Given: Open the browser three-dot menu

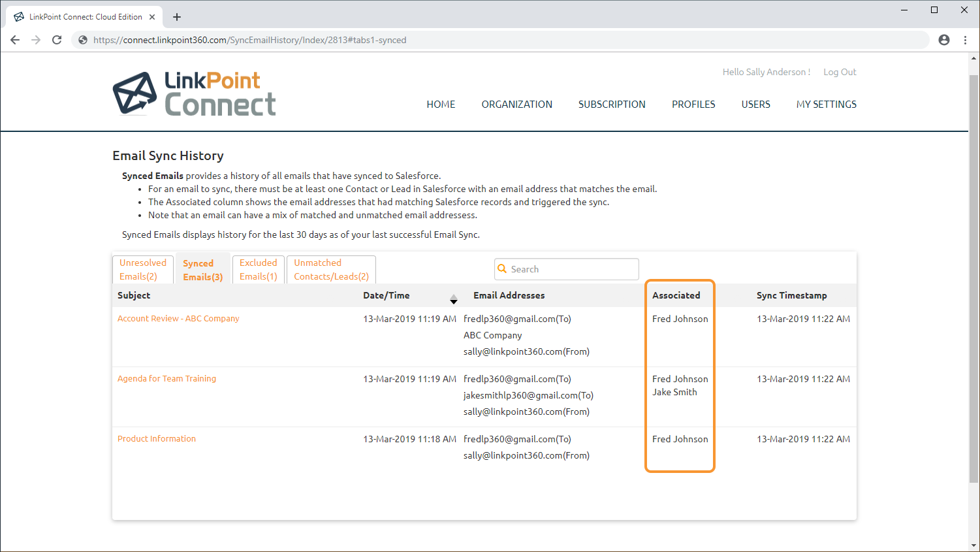Looking at the screenshot, I should pyautogui.click(x=965, y=40).
